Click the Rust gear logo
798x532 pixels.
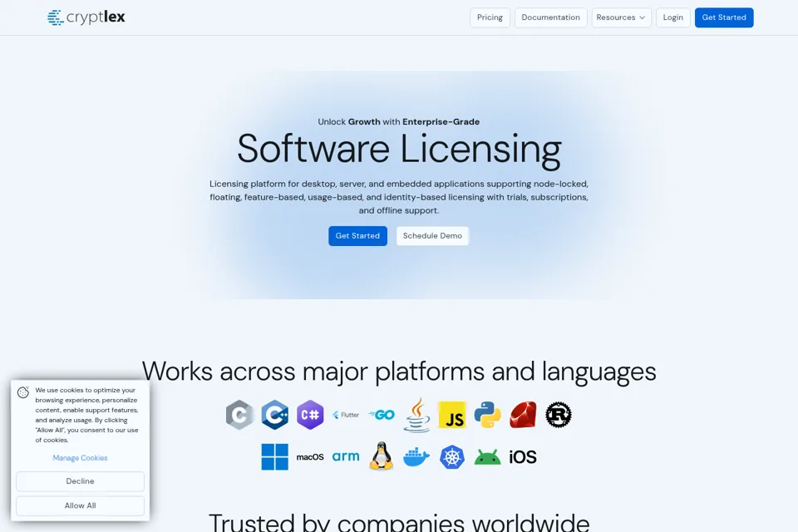click(559, 415)
